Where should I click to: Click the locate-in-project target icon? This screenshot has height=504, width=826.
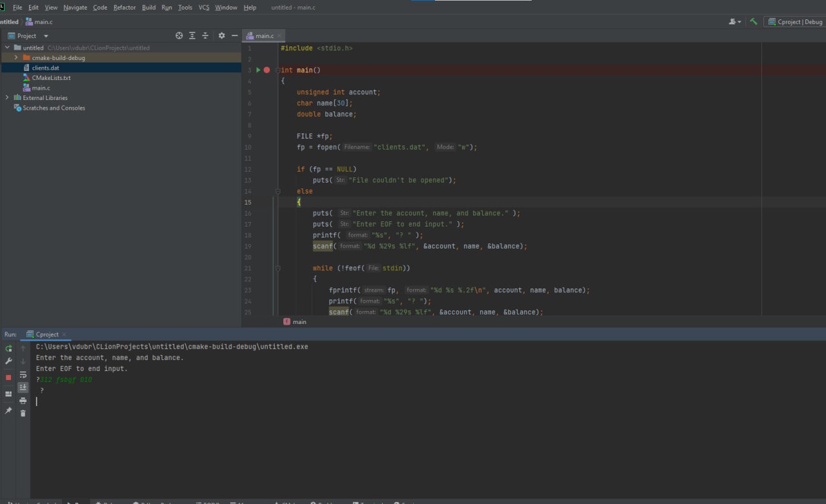(179, 35)
